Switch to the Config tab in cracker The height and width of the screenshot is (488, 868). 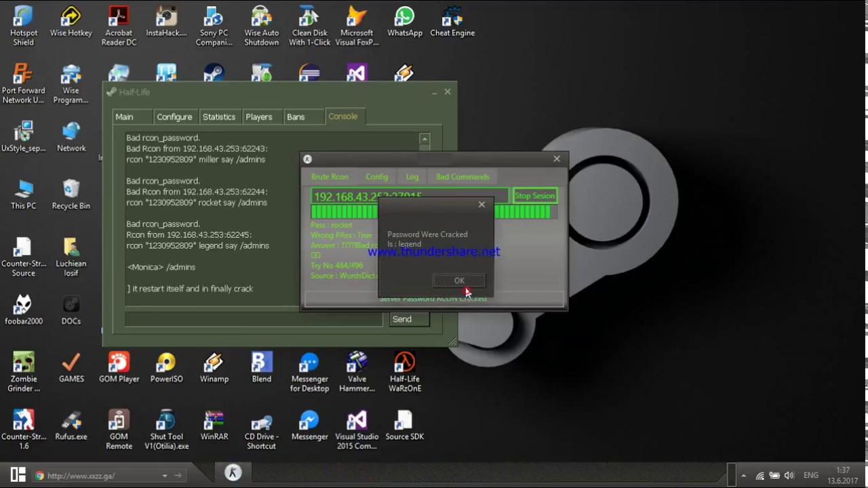tap(376, 176)
